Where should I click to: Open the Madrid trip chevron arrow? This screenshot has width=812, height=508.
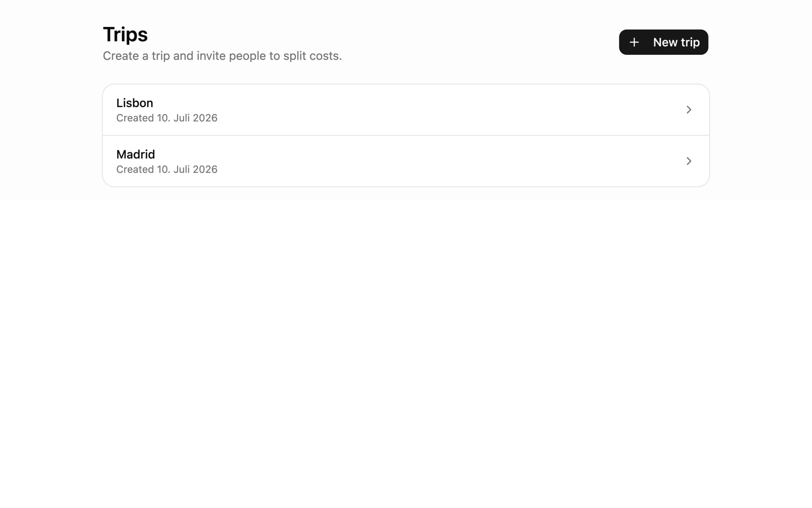(689, 161)
